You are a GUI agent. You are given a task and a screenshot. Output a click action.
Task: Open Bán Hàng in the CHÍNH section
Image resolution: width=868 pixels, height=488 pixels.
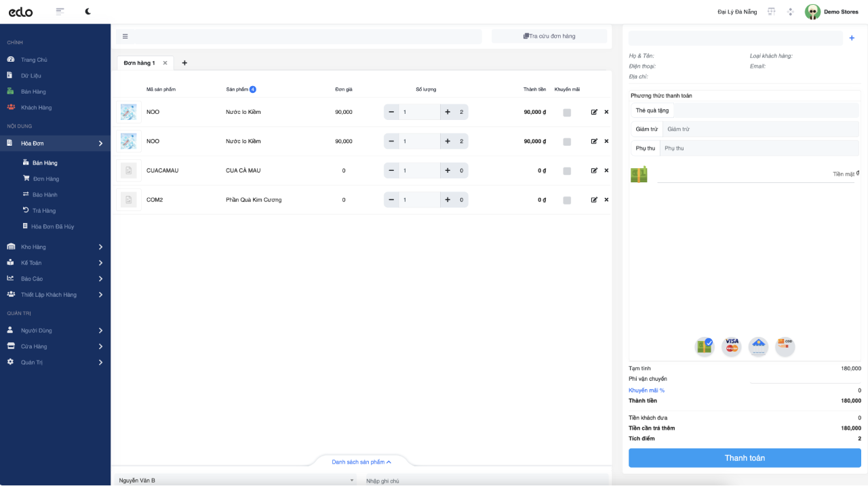tap(33, 91)
